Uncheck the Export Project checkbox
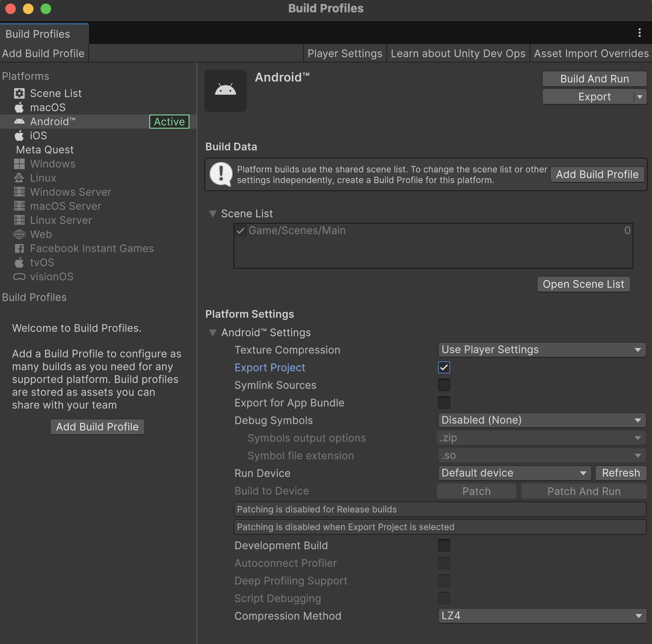This screenshot has width=652, height=644. 444,367
